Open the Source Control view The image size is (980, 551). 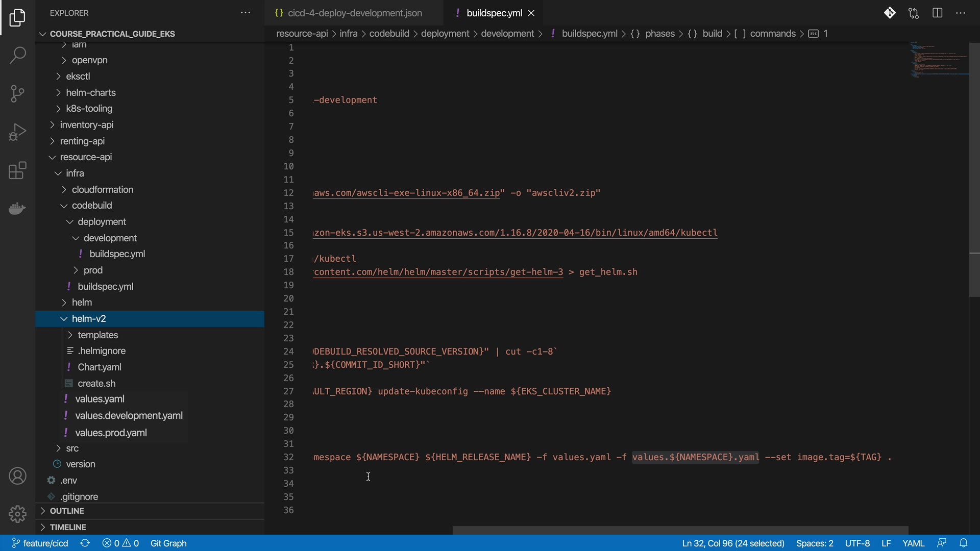(17, 93)
